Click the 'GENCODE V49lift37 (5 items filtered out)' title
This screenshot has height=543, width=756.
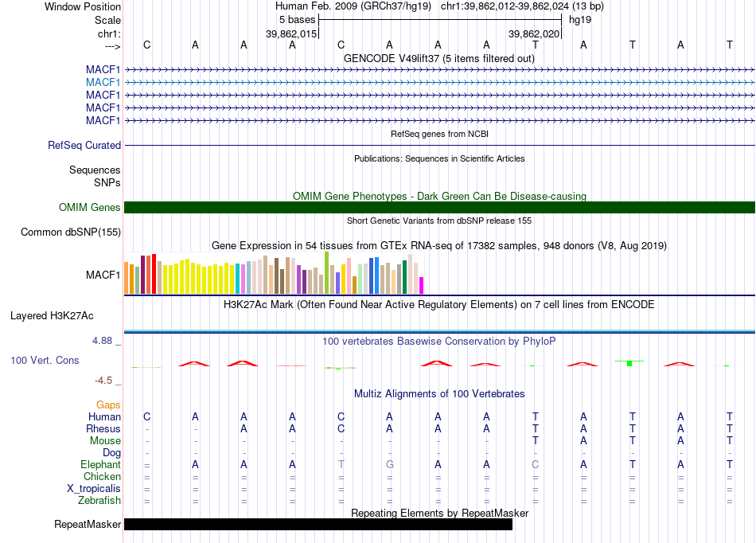[x=438, y=58]
